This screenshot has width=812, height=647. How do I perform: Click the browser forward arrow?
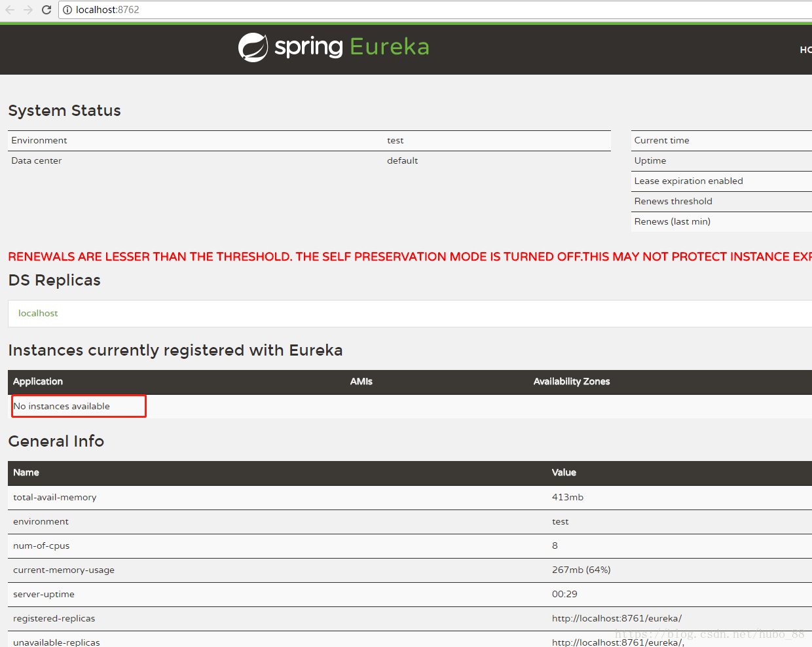pos(28,10)
